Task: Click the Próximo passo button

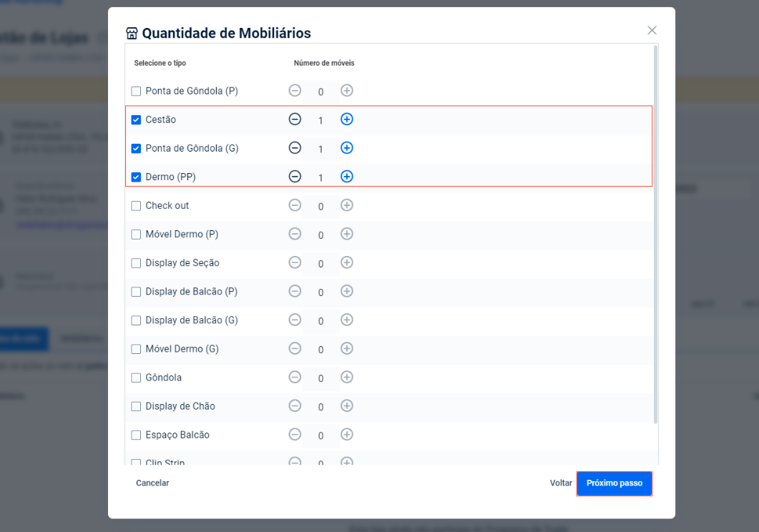Action: 614,483
